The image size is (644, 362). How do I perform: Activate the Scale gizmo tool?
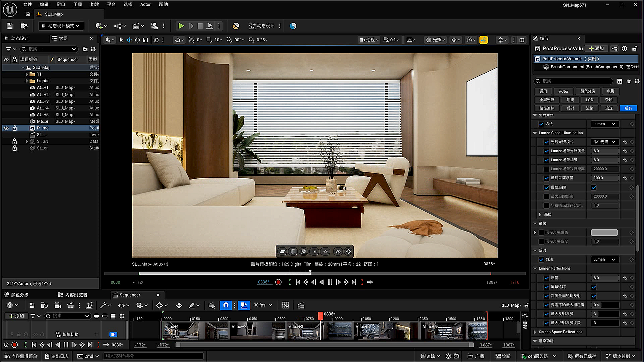(x=145, y=40)
